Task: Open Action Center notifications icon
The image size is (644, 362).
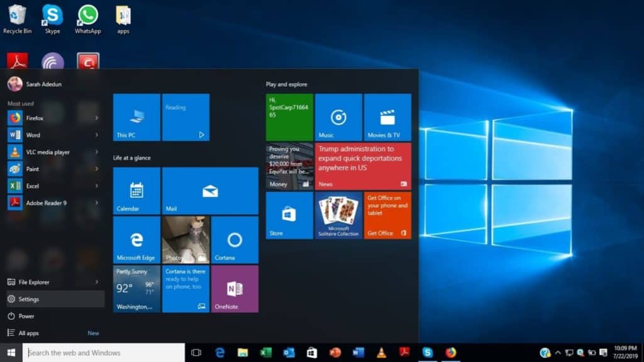Action: click(603, 353)
